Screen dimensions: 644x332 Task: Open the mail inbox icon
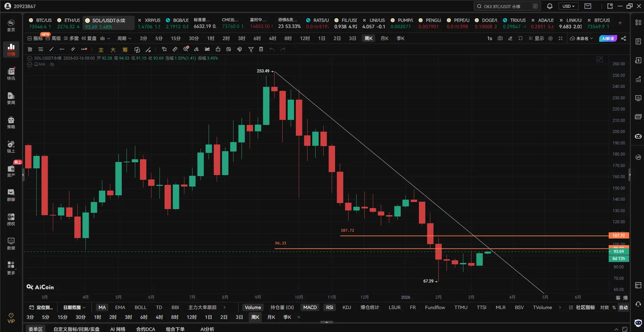tap(588, 6)
